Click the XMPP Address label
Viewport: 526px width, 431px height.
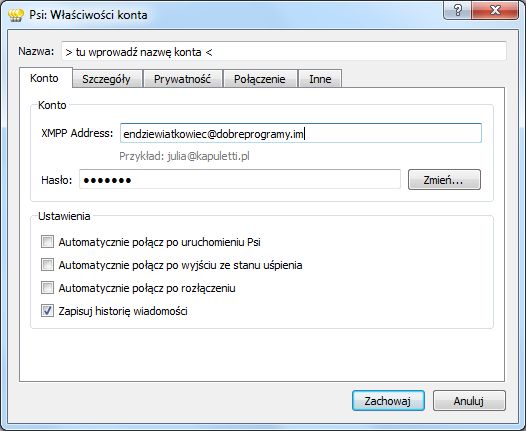pyautogui.click(x=77, y=133)
